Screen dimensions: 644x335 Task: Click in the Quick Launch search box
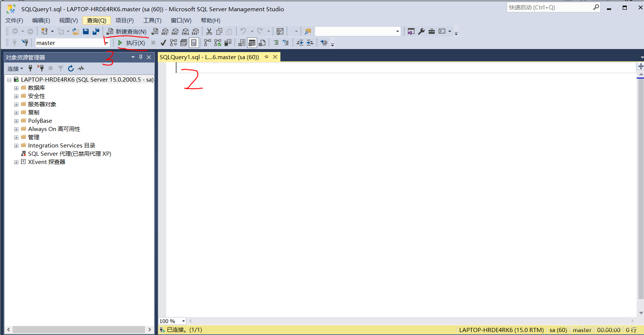point(550,7)
